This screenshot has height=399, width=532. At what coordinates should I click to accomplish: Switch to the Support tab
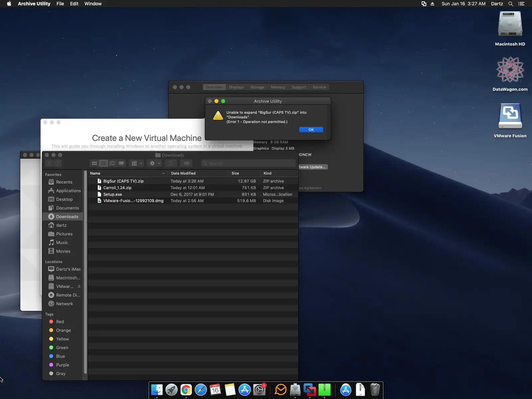(x=299, y=87)
